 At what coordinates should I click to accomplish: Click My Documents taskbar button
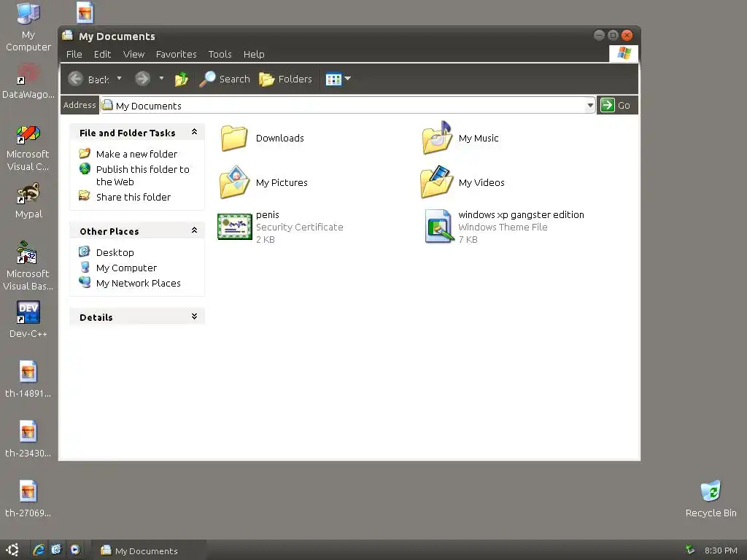pos(149,551)
